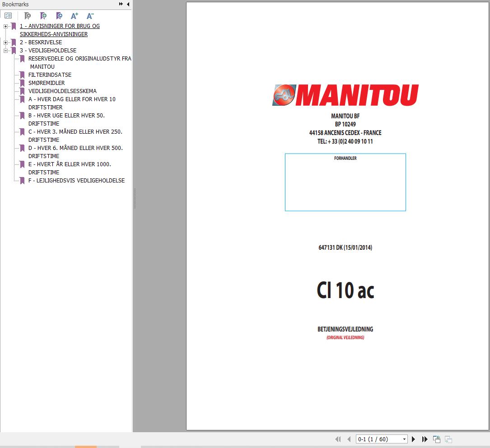Click the MANITOU logo on the page
490x448 pixels.
click(345, 95)
